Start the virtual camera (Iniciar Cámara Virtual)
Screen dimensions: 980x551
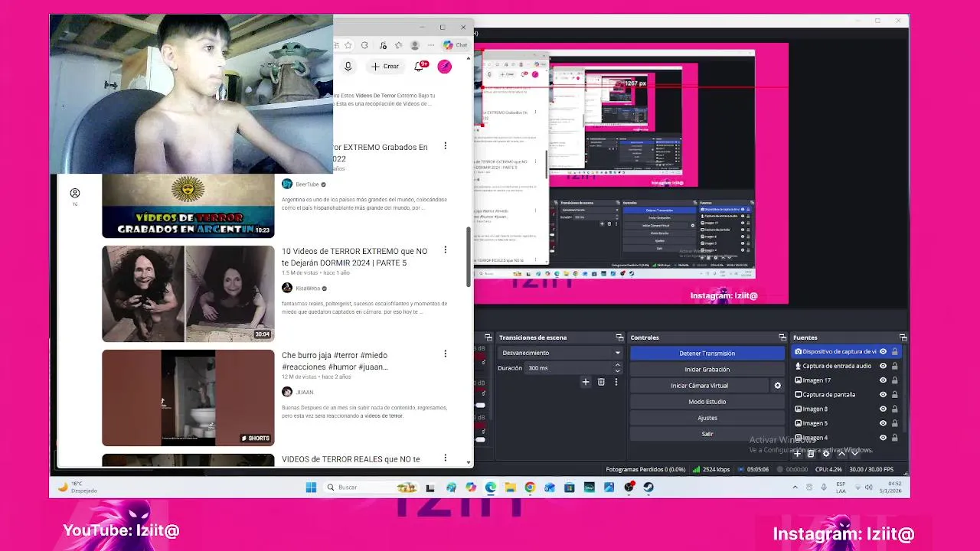point(699,386)
